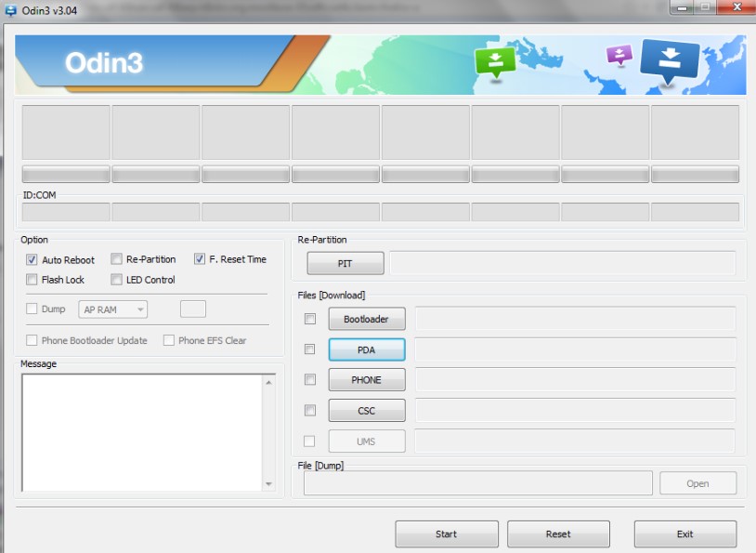The height and width of the screenshot is (553, 756).
Task: Click the PHONE file button
Action: [367, 380]
